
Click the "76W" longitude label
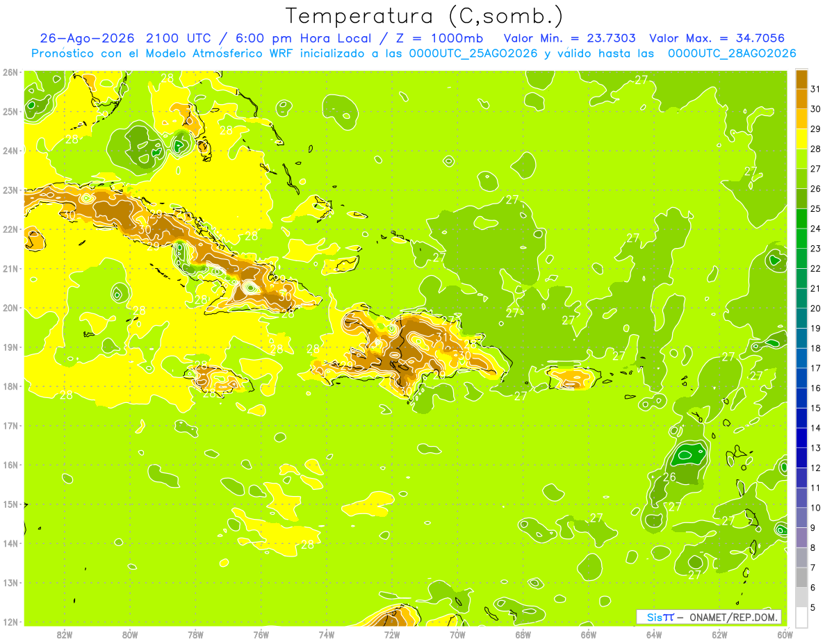coord(261,634)
